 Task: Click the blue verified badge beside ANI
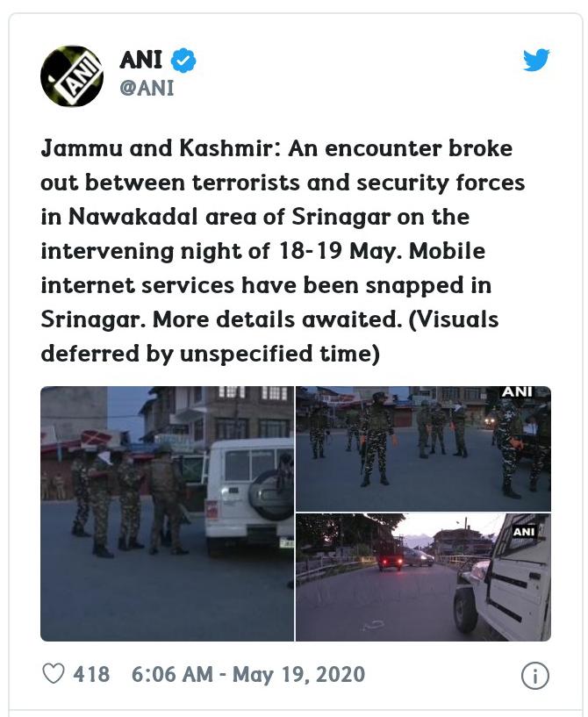point(183,60)
